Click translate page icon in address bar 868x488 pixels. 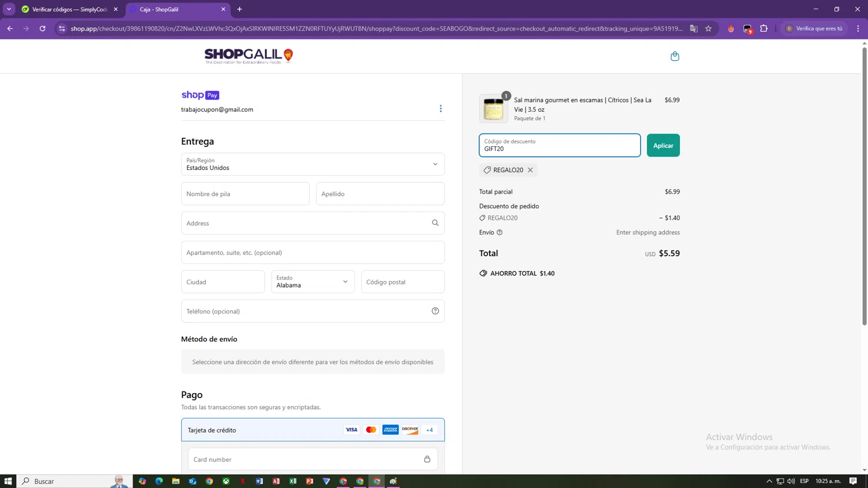coord(693,28)
